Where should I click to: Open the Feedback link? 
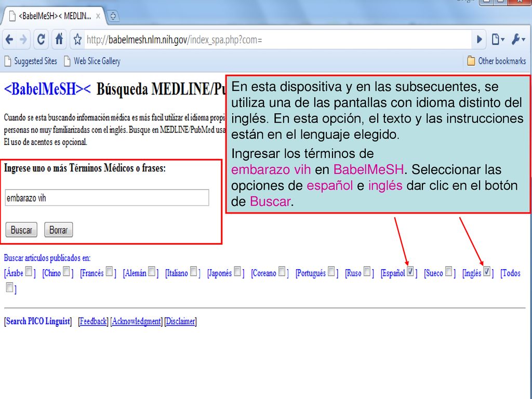click(93, 321)
